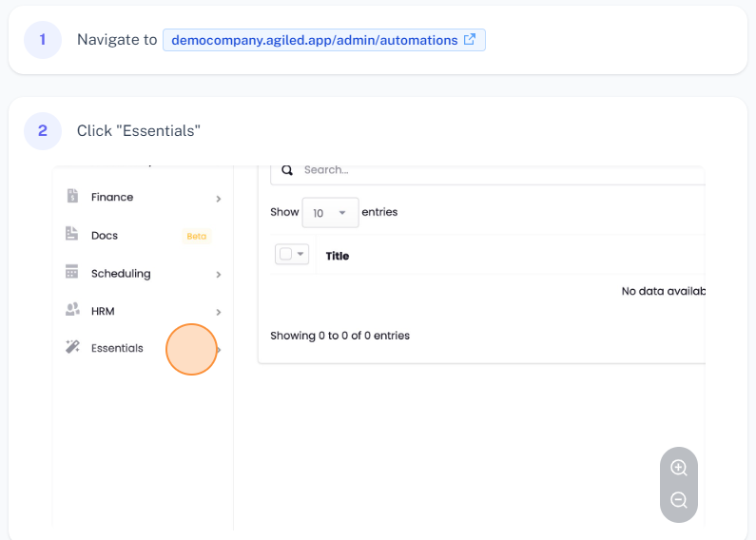The image size is (756, 540).
Task: Follow the democompany.agiled.app/admin/automations link
Action: pyautogui.click(x=314, y=40)
